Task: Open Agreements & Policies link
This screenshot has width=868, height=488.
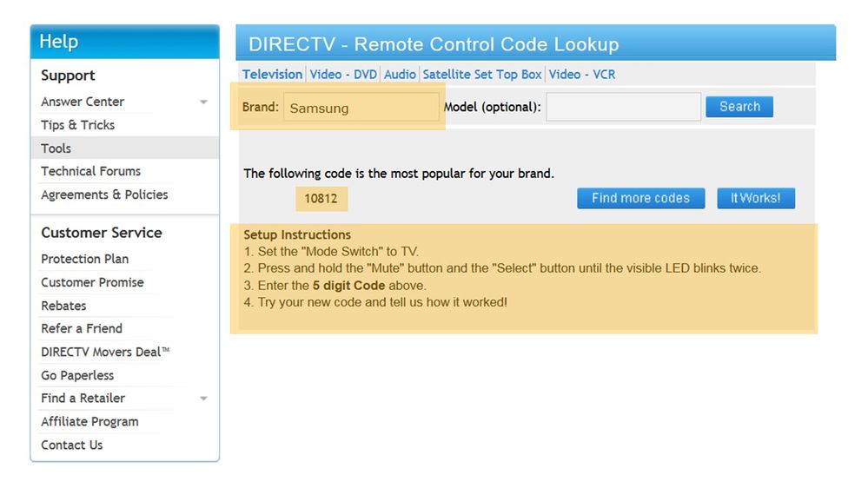Action: (104, 195)
